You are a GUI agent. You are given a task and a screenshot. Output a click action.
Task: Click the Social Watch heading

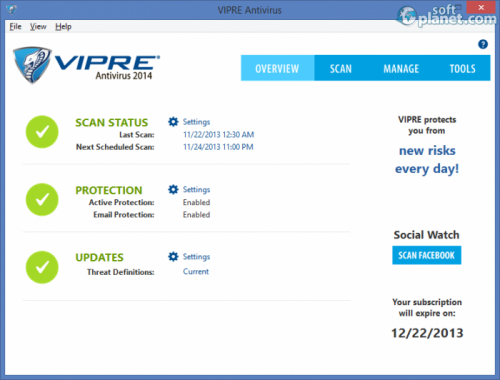click(x=427, y=235)
